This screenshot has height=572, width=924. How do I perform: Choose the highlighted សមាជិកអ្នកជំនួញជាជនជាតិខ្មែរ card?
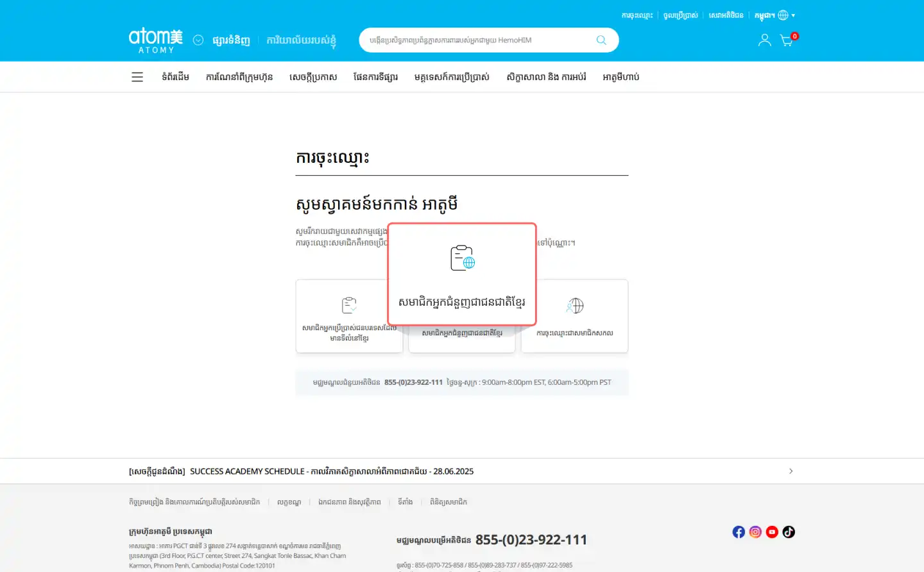coord(462,274)
